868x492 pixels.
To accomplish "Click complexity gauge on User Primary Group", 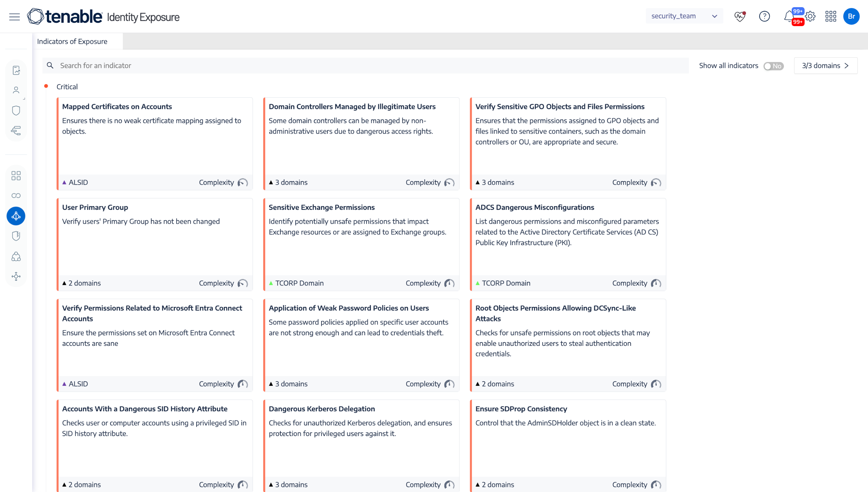I will tap(243, 283).
